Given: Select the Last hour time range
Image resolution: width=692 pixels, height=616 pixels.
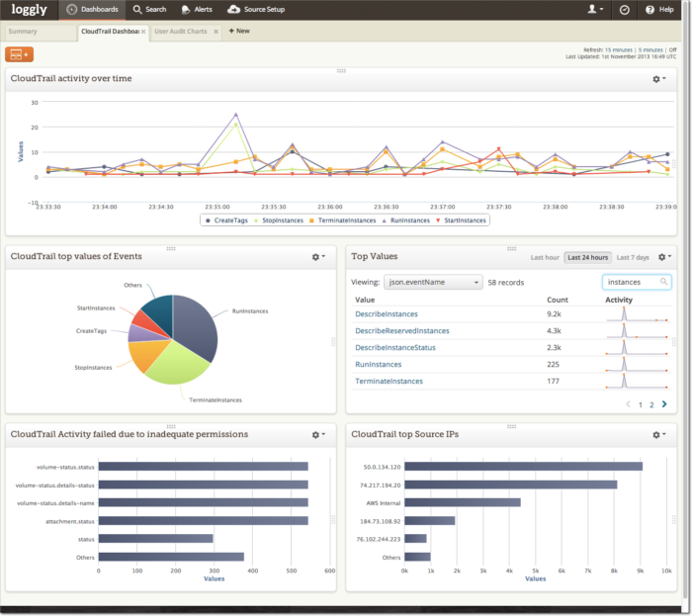Looking at the screenshot, I should point(545,257).
